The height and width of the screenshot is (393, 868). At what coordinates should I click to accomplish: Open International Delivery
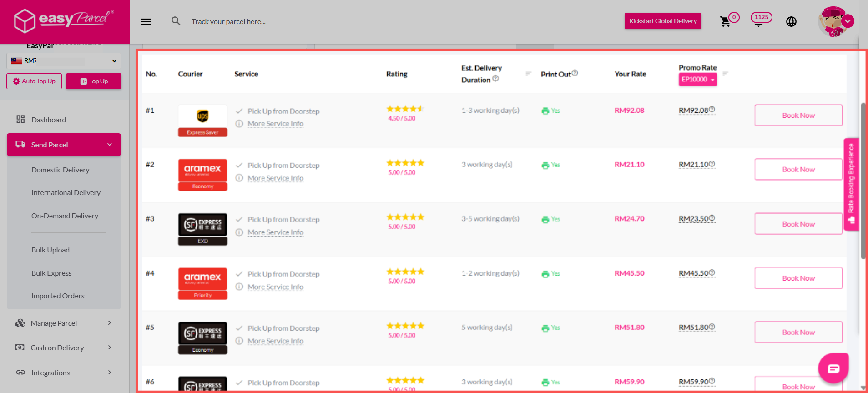66,192
